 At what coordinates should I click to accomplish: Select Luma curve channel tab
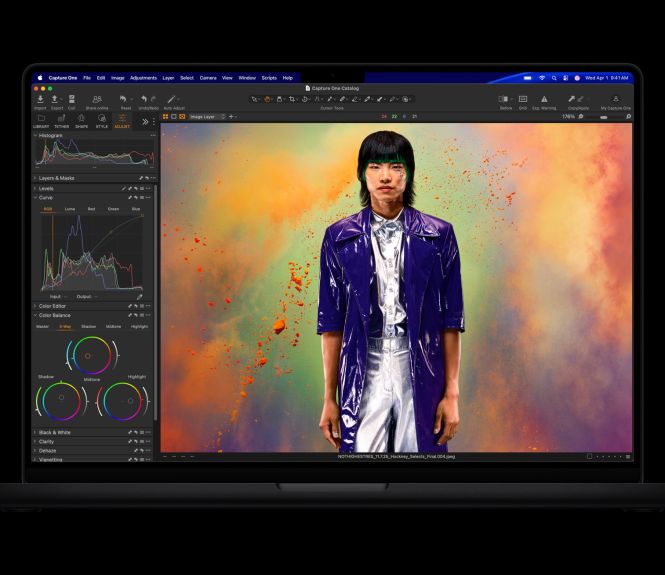pos(70,209)
